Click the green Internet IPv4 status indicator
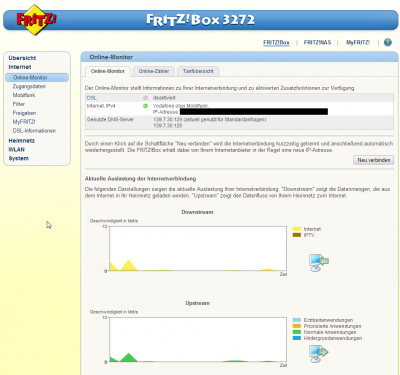This screenshot has height=375, width=400. point(145,106)
